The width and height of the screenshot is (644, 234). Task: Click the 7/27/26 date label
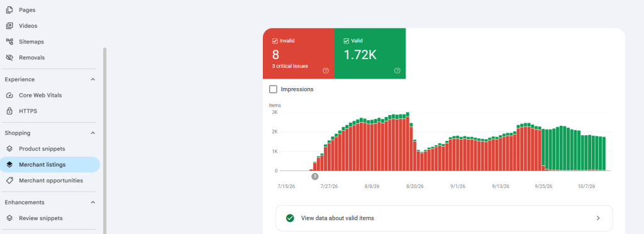tap(330, 186)
